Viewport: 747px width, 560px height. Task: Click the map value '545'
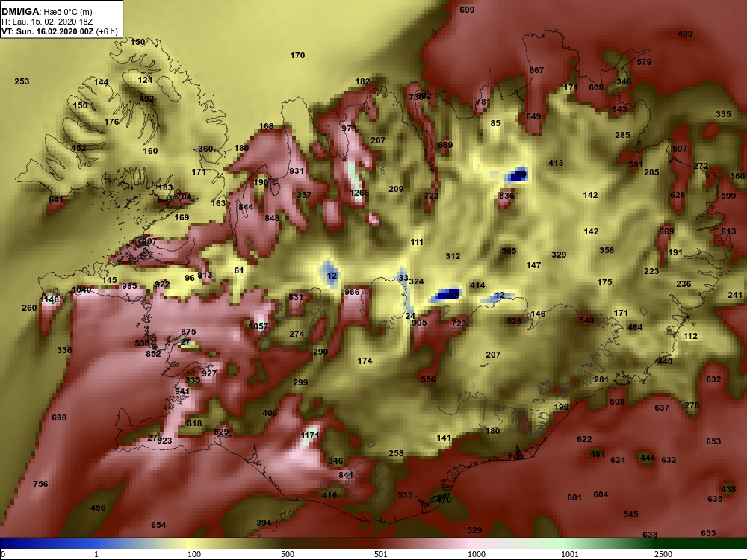click(x=630, y=514)
